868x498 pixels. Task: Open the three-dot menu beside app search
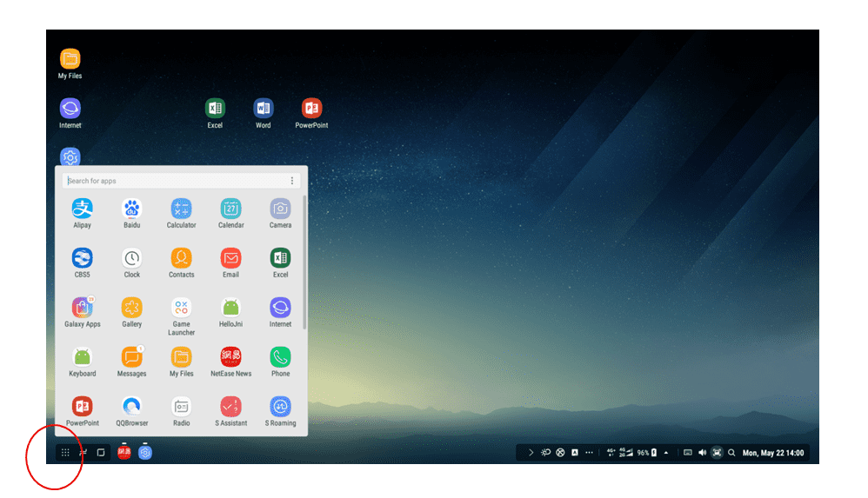[292, 181]
